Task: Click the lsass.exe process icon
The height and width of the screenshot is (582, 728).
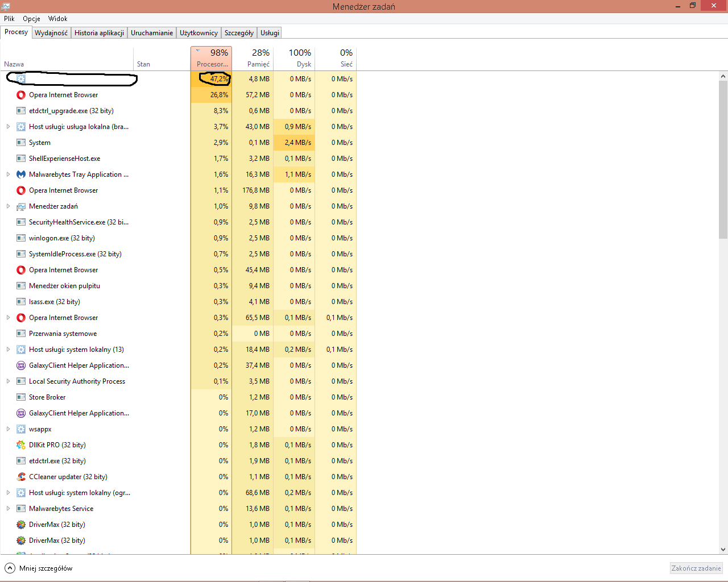Action: (21, 302)
